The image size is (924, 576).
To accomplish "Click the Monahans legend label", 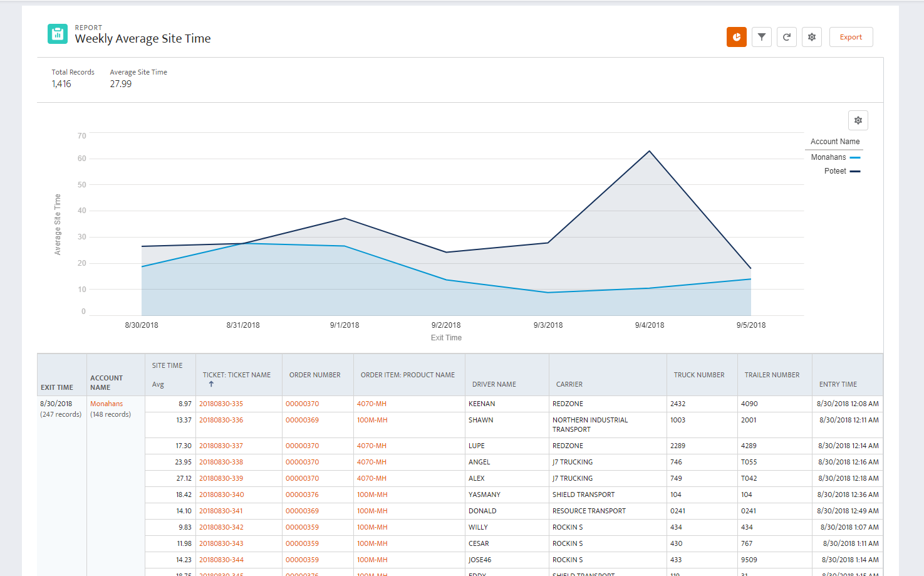I will (828, 157).
